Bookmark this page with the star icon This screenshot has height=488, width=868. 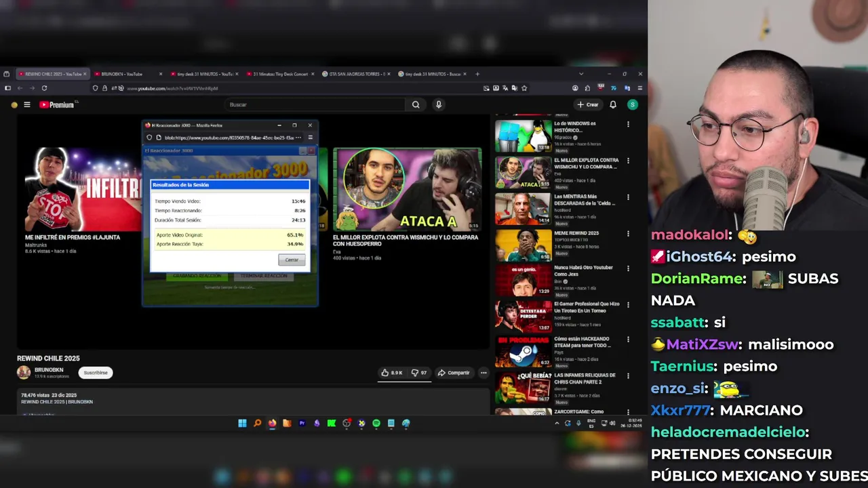[x=524, y=88]
